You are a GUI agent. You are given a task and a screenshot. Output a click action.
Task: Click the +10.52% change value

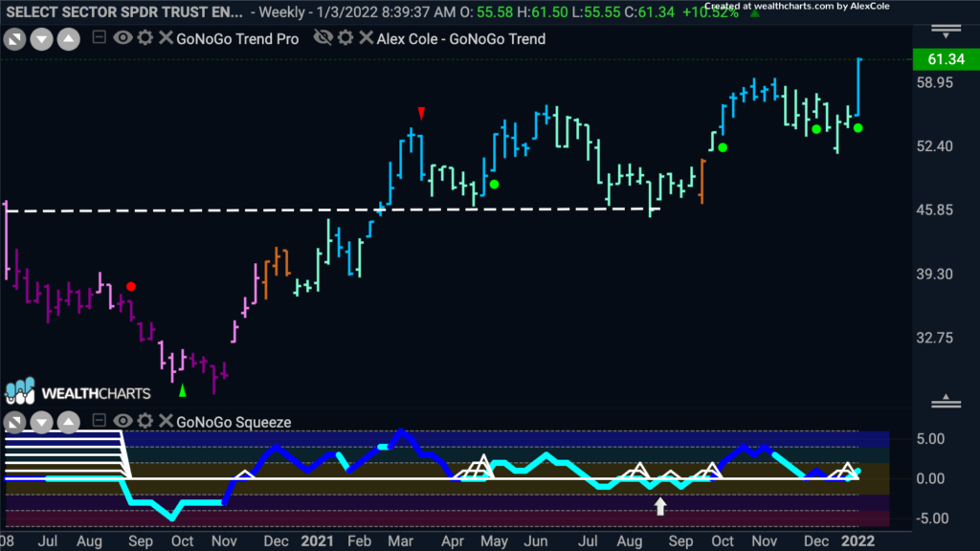tap(710, 11)
